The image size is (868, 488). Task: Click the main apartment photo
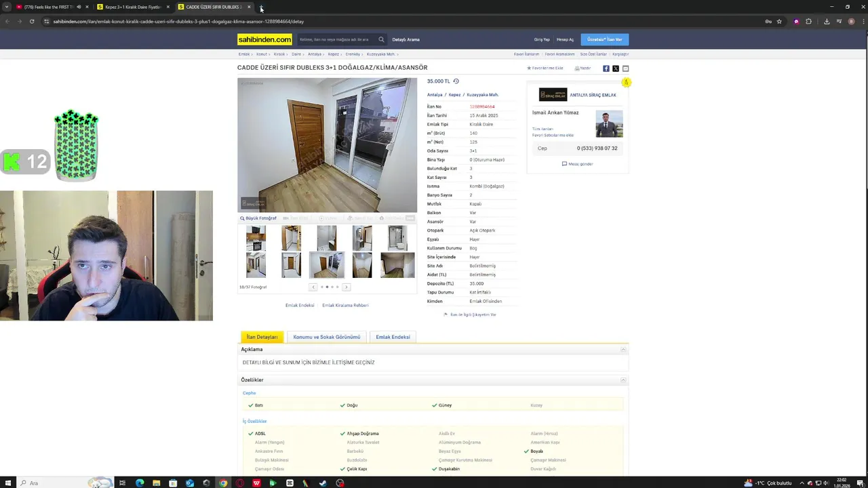click(x=327, y=145)
